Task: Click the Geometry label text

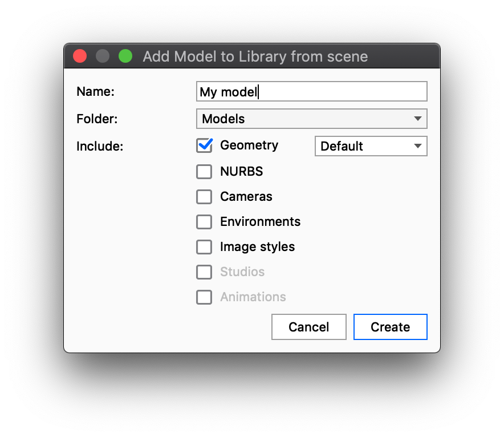Action: 249,145
